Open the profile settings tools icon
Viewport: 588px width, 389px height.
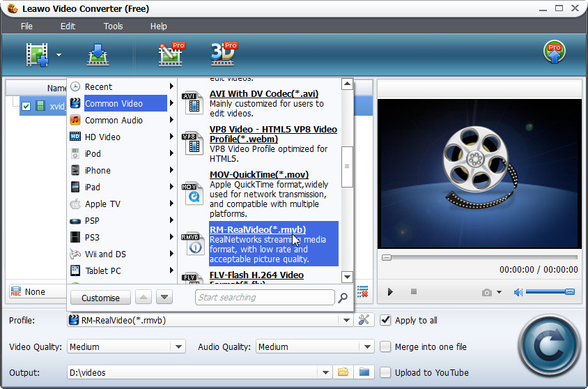[x=364, y=320]
